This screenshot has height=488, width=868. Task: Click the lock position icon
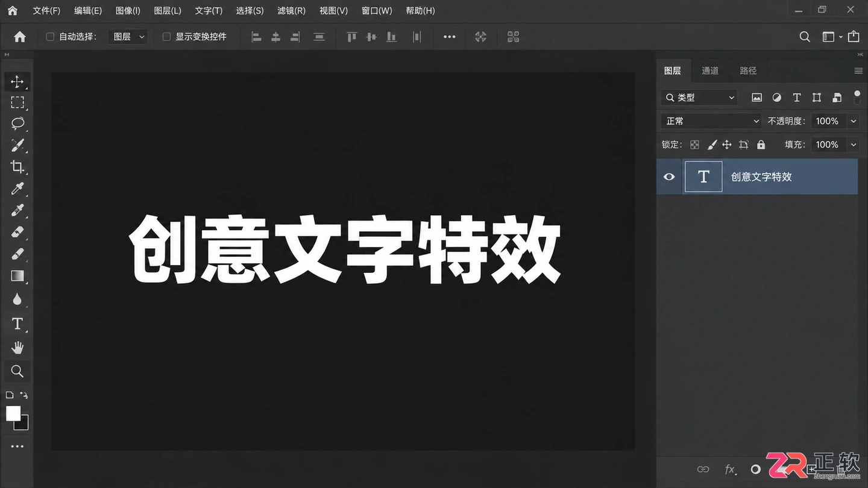pos(727,145)
